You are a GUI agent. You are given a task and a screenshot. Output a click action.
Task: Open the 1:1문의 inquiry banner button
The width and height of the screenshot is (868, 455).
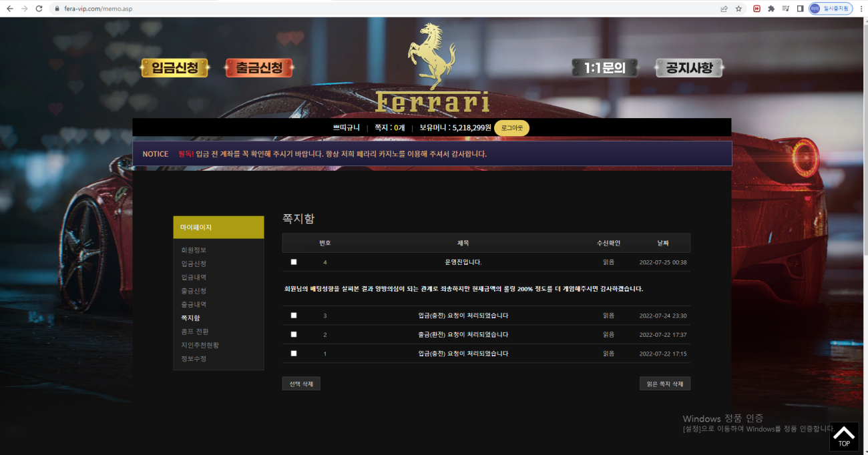(x=604, y=67)
